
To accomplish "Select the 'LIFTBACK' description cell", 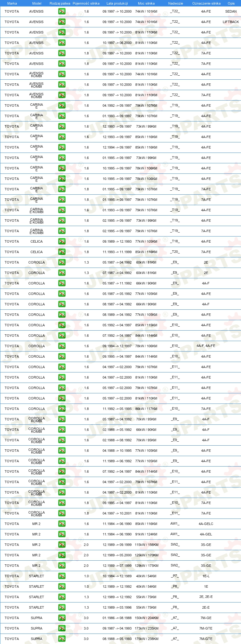I will tap(231, 22).
